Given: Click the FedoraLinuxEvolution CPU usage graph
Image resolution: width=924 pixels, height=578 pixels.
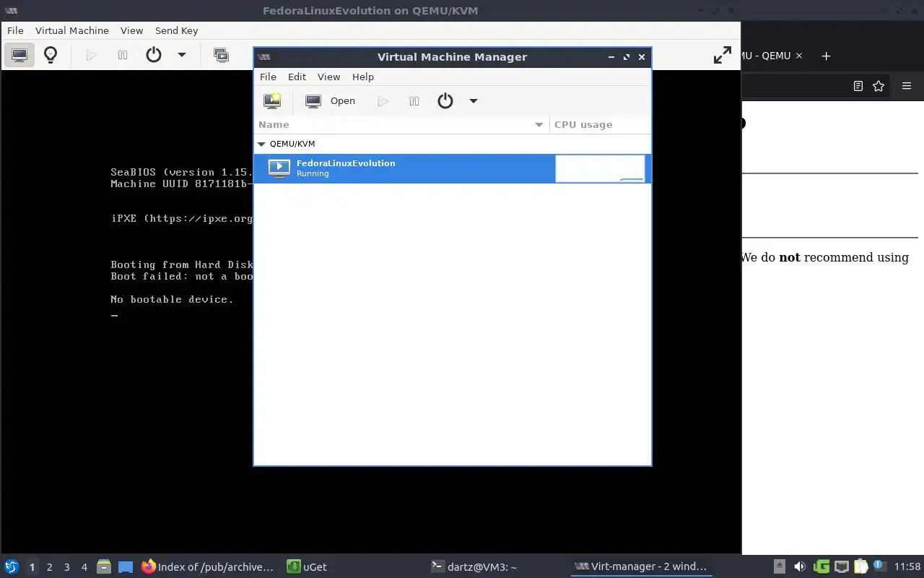Looking at the screenshot, I should pyautogui.click(x=600, y=168).
